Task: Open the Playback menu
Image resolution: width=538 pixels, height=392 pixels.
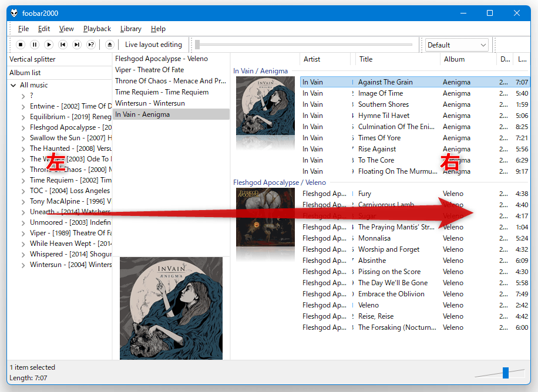Action: 97,29
